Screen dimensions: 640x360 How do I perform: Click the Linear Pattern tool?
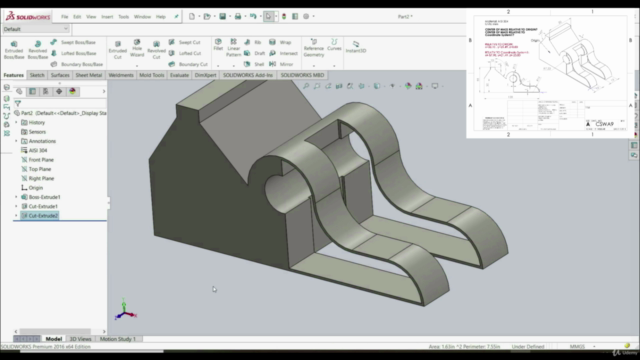point(233,48)
